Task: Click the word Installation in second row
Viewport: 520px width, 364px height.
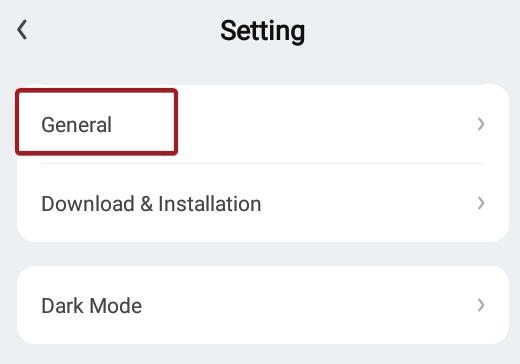Action: click(x=210, y=204)
